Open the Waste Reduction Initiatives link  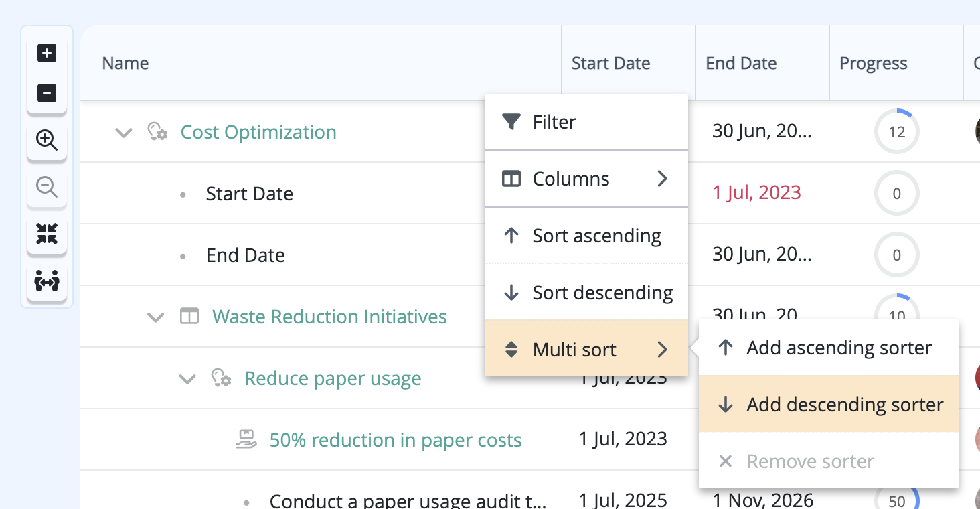coord(329,316)
